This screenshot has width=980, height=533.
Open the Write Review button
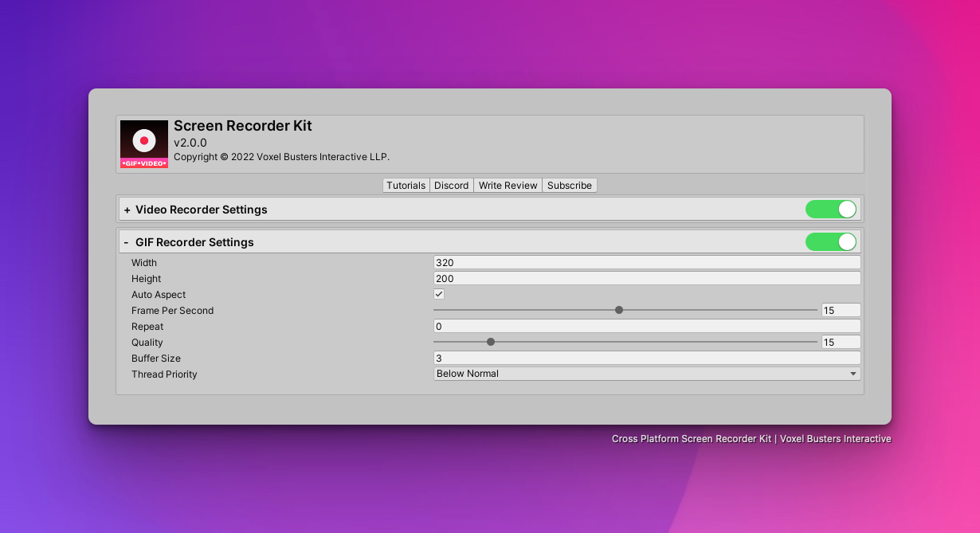[x=508, y=186]
